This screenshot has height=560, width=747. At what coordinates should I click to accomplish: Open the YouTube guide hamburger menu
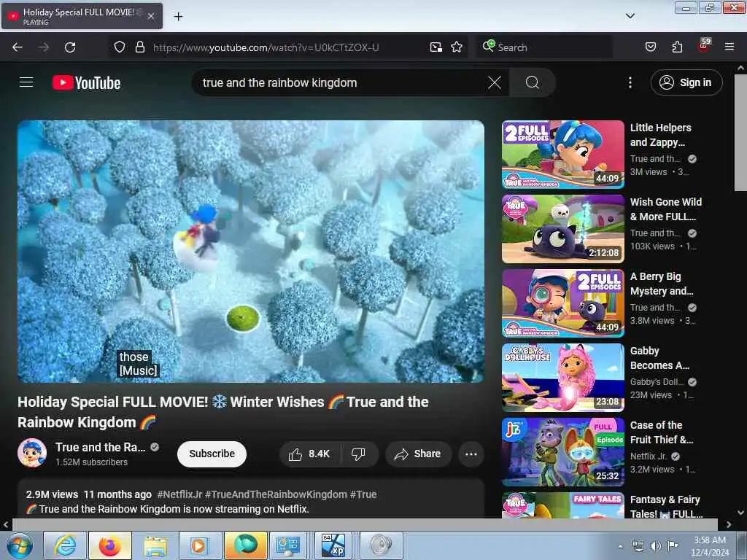pyautogui.click(x=26, y=82)
